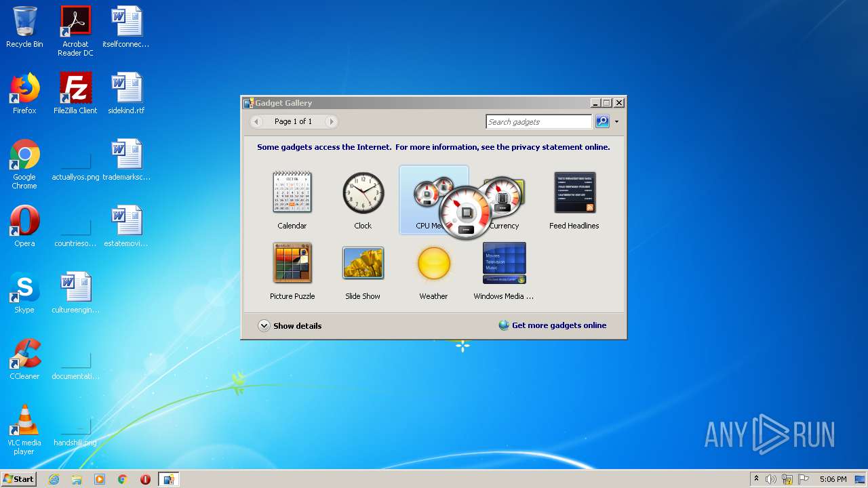
Task: Go to the previous gadget page
Action: [x=256, y=121]
